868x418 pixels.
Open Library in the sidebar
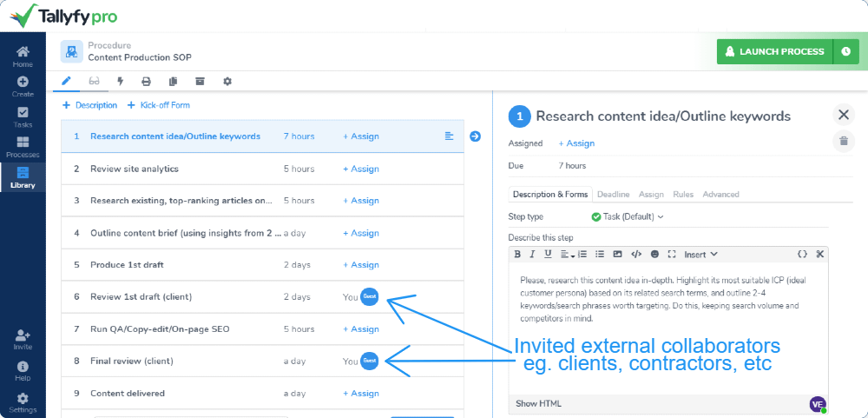(x=23, y=177)
